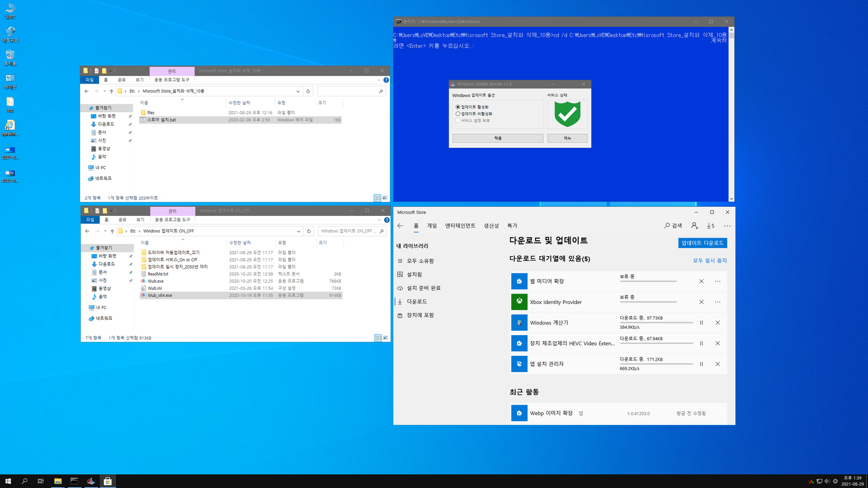Pause the App Installer download
The image size is (868, 488).
pyautogui.click(x=701, y=364)
